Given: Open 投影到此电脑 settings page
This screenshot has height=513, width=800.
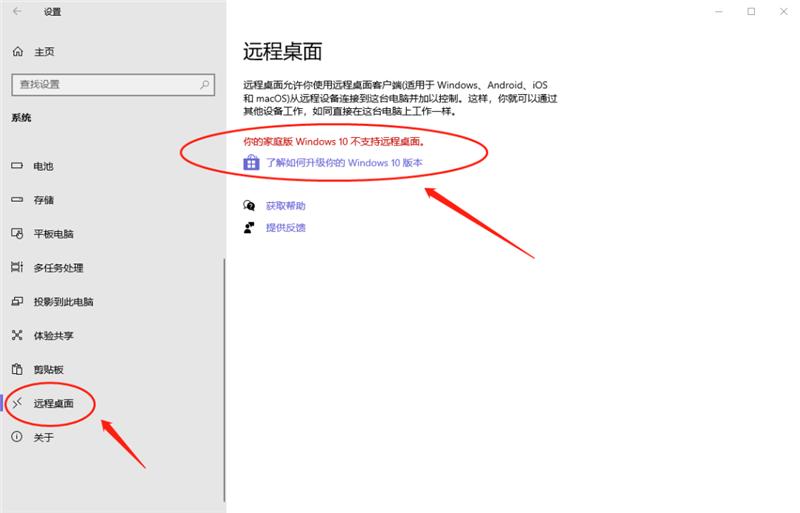Looking at the screenshot, I should pos(63,302).
